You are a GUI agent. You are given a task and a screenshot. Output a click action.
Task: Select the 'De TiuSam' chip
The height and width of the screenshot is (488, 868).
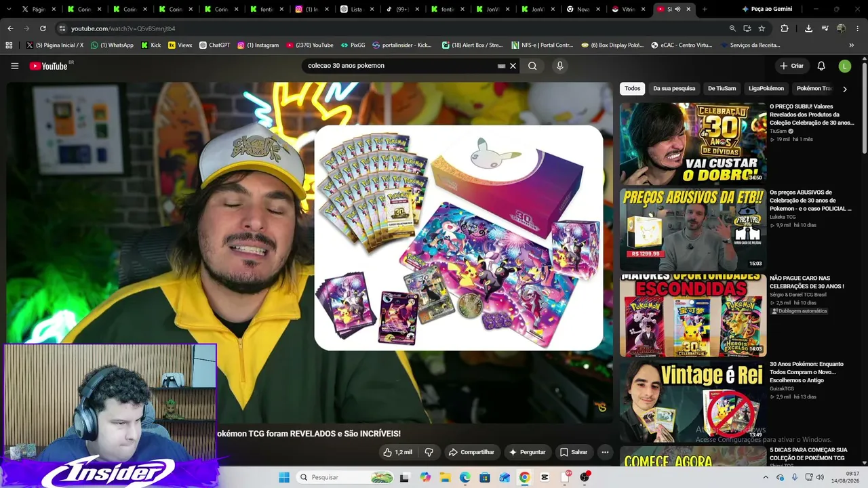tap(722, 88)
